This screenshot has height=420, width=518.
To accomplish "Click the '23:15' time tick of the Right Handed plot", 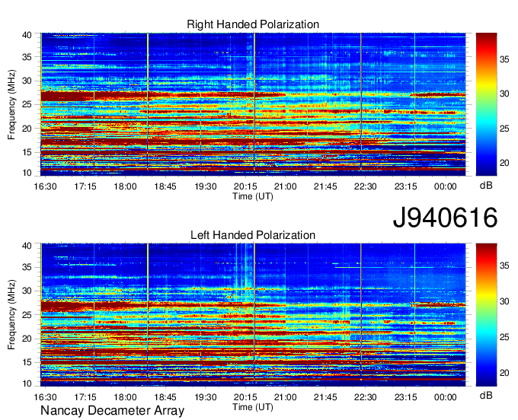I will click(x=406, y=186).
